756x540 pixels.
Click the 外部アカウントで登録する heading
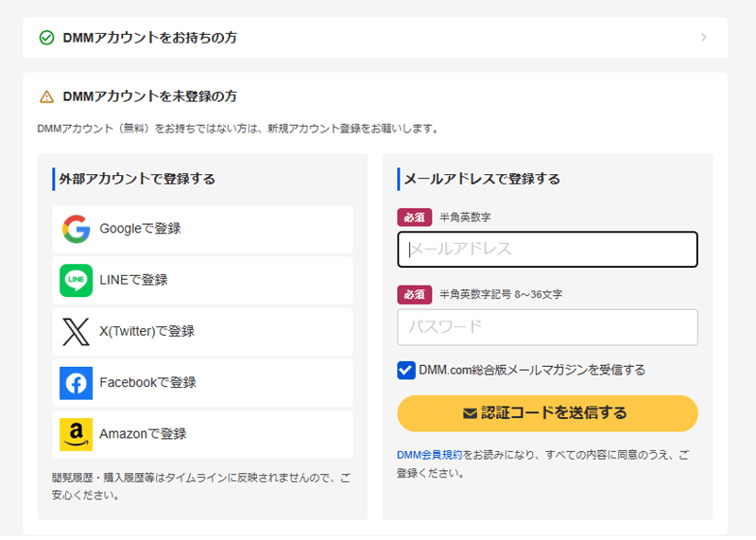[x=137, y=179]
